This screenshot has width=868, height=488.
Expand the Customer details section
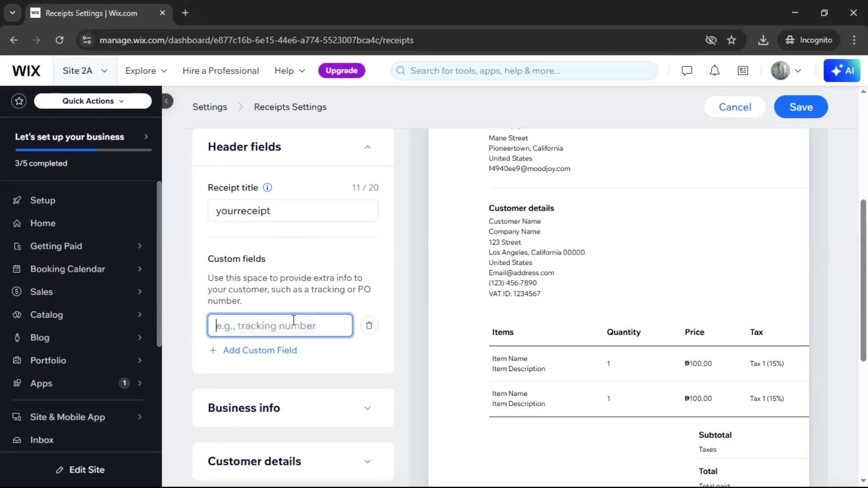[x=368, y=461]
